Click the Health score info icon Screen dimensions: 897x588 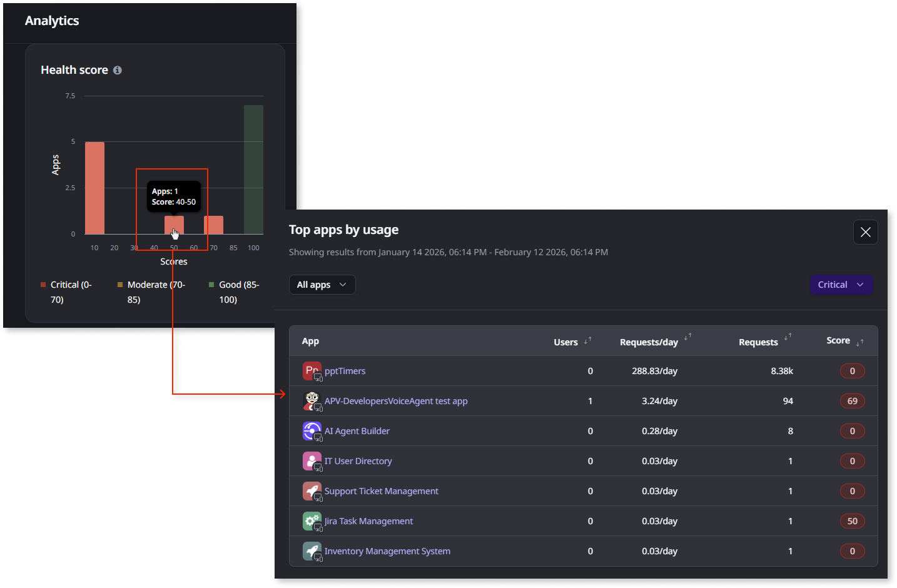tap(117, 70)
